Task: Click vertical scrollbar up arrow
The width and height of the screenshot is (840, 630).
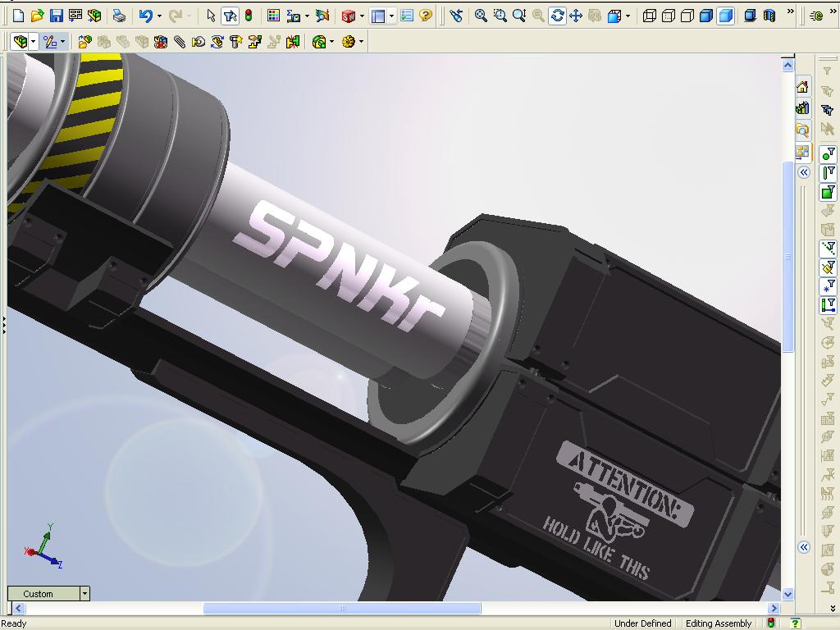Action: click(x=787, y=66)
